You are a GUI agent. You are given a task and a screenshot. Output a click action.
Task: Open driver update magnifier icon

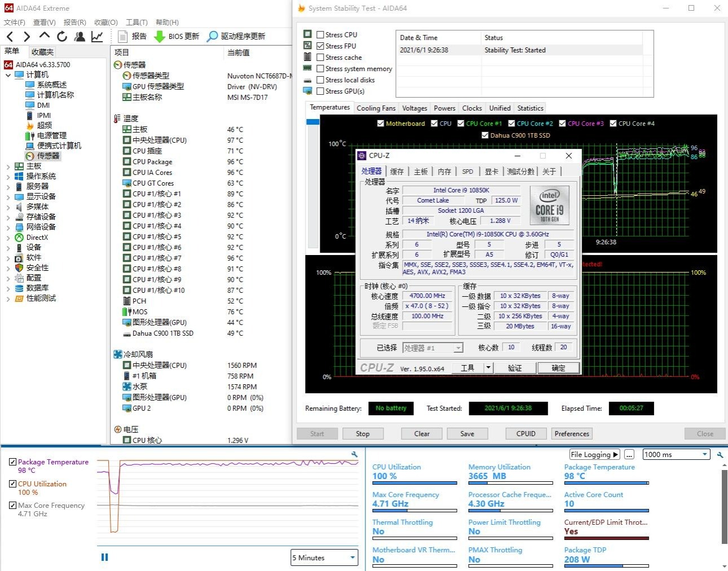tap(212, 37)
